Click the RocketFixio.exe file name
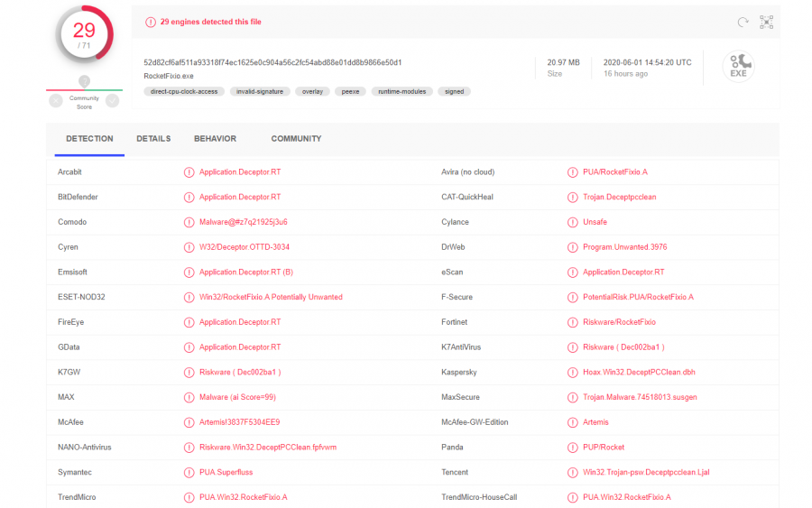 [x=169, y=76]
